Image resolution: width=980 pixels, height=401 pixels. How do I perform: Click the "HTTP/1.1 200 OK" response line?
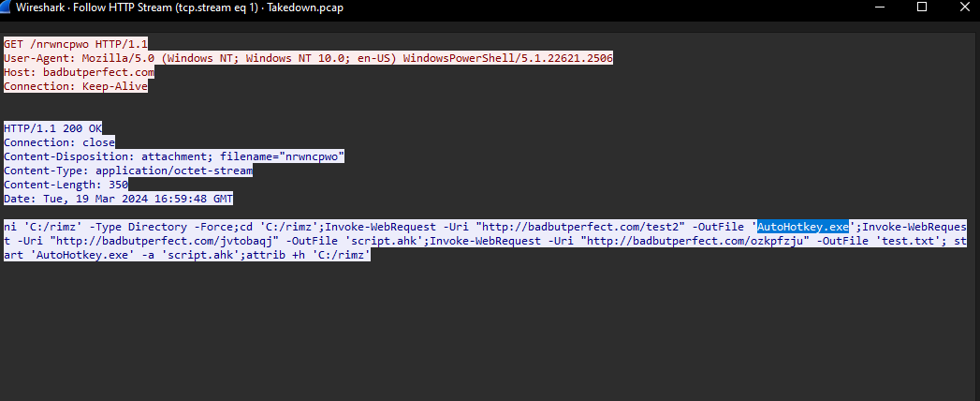(52, 128)
